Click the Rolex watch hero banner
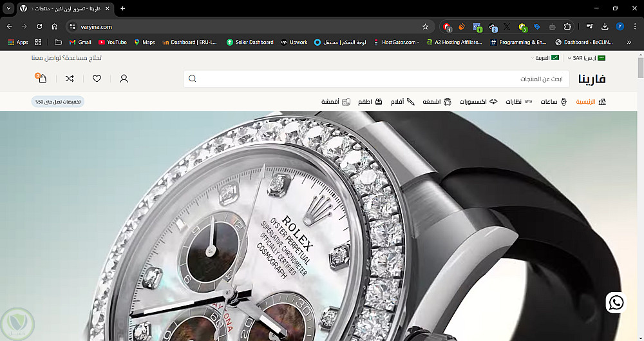The width and height of the screenshot is (644, 341). point(318,226)
